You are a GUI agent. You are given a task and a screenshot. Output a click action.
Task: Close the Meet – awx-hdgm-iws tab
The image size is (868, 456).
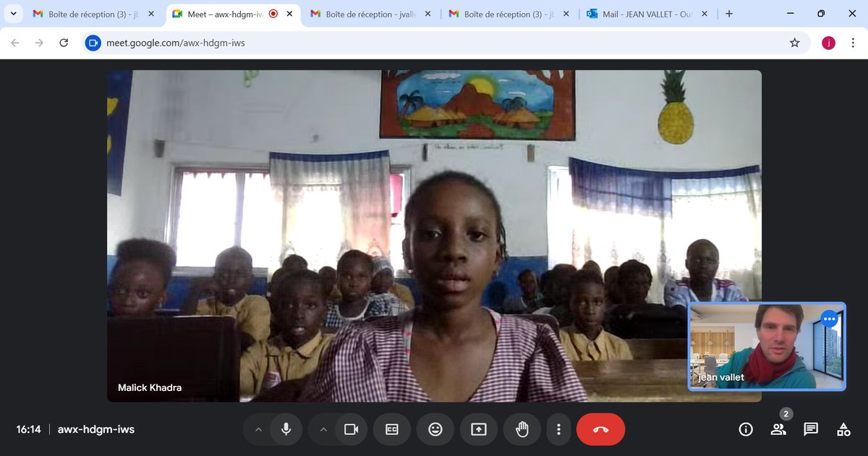coord(289,14)
